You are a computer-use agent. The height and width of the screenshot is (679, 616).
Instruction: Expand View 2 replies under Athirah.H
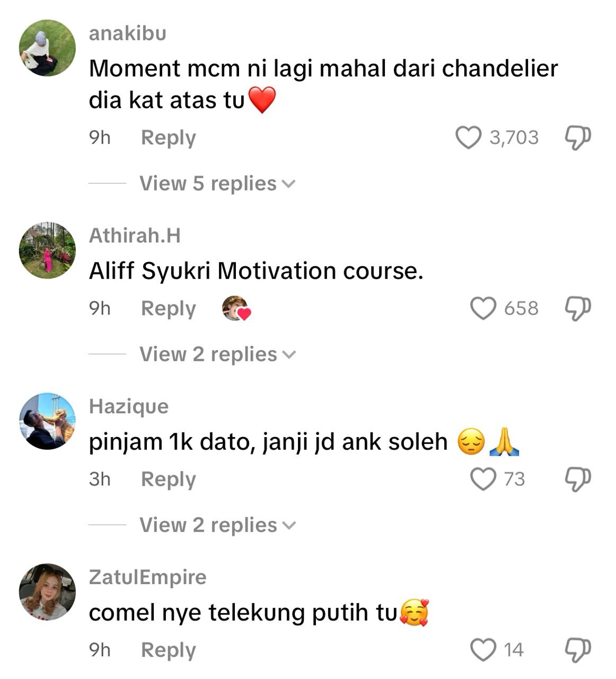[217, 354]
